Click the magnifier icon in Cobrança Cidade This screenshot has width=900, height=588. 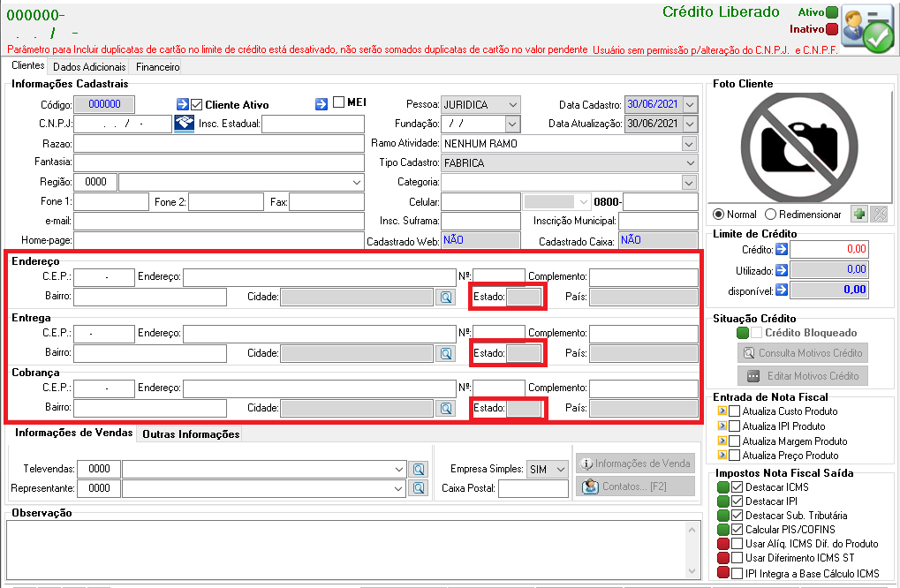point(446,409)
